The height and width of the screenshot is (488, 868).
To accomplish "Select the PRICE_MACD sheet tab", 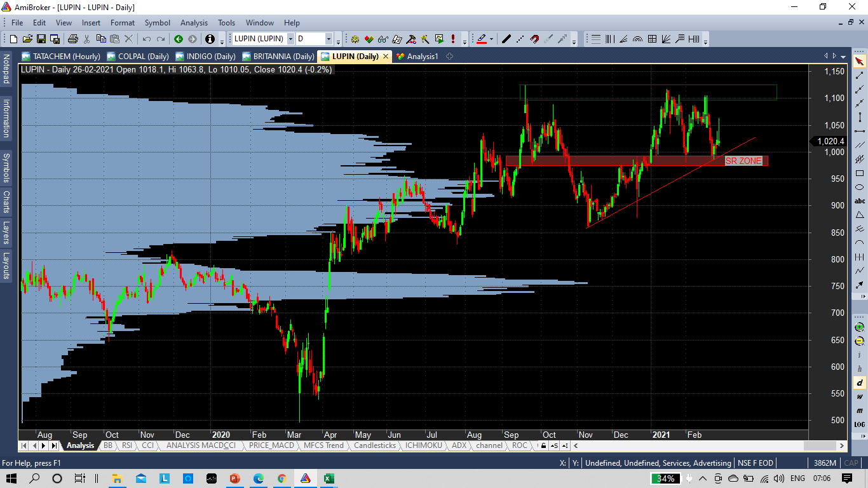I will point(272,445).
